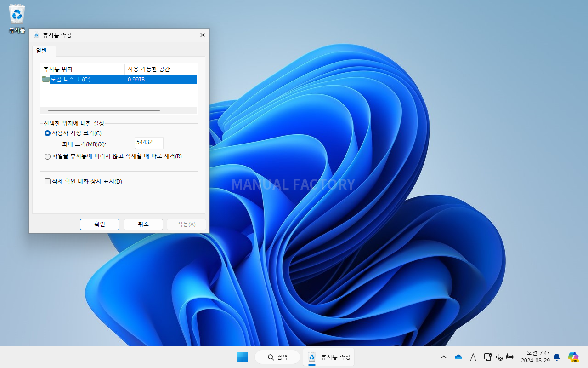Click the 적용(A) button
Screen dimensions: 588x368
[x=187, y=224]
